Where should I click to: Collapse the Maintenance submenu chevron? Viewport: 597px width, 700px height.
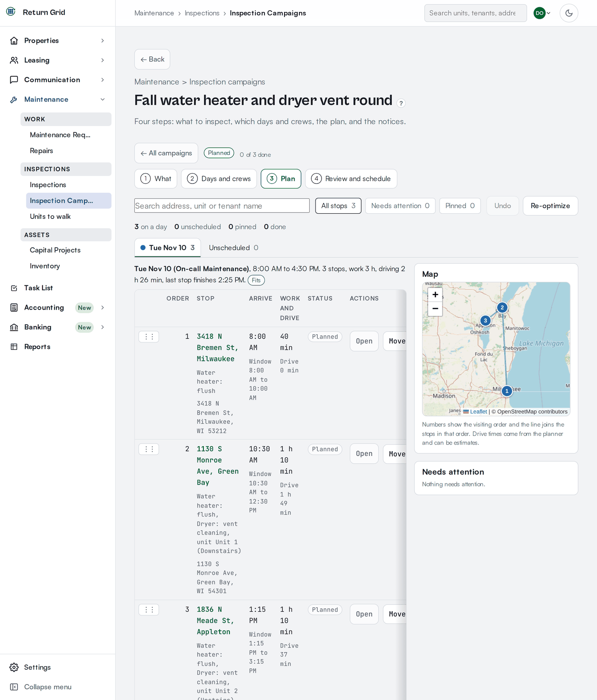pyautogui.click(x=103, y=99)
